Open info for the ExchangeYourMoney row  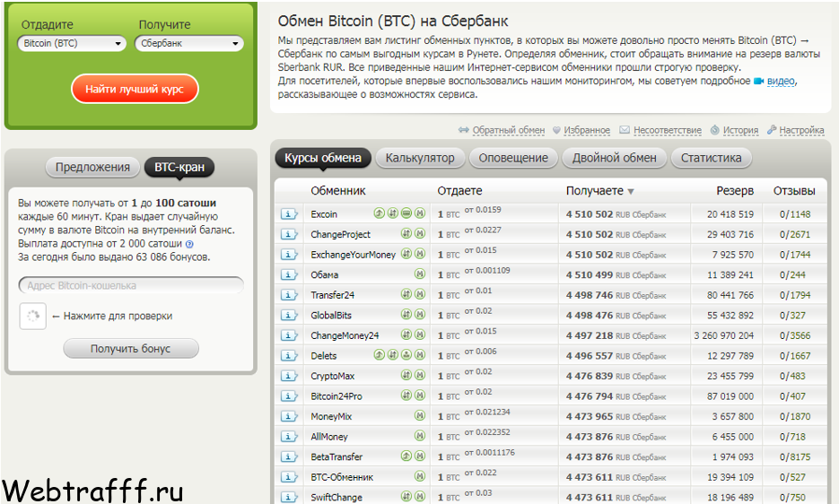pos(289,255)
